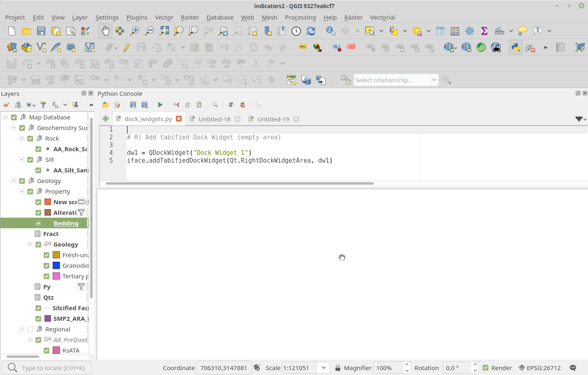Select the Fract layer
Viewport: 588px width, 375px height.
(51, 234)
